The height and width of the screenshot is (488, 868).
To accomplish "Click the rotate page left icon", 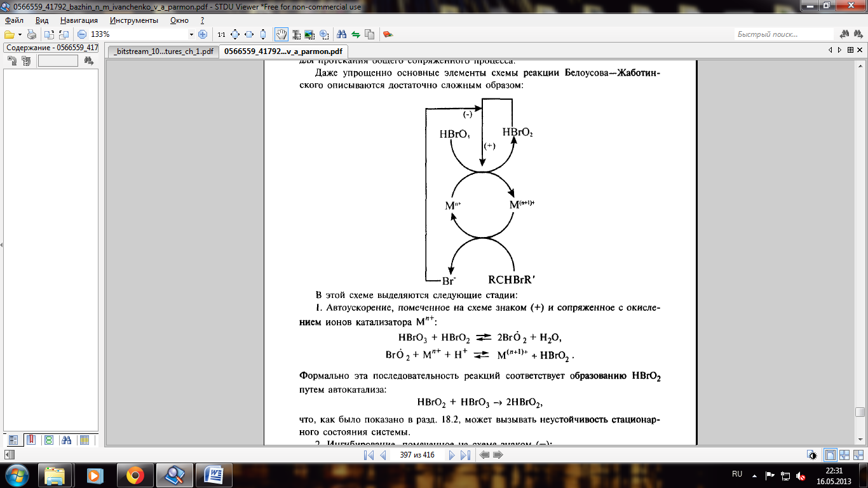I will pyautogui.click(x=50, y=34).
